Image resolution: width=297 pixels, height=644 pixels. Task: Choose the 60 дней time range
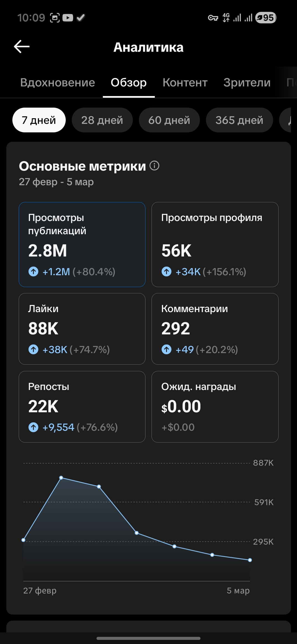(x=169, y=120)
